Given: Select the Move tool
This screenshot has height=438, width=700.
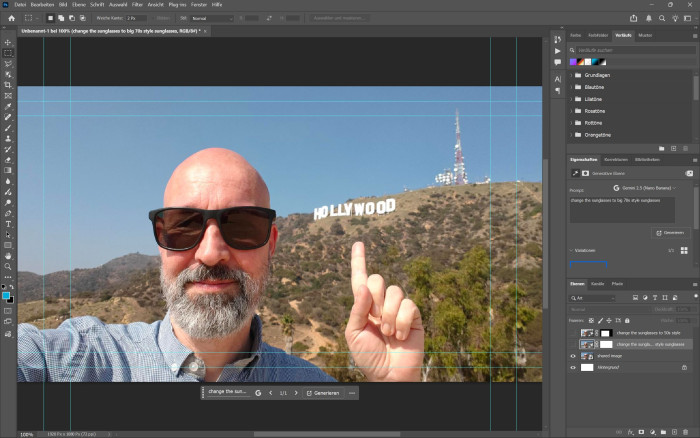Looking at the screenshot, I should coord(8,43).
